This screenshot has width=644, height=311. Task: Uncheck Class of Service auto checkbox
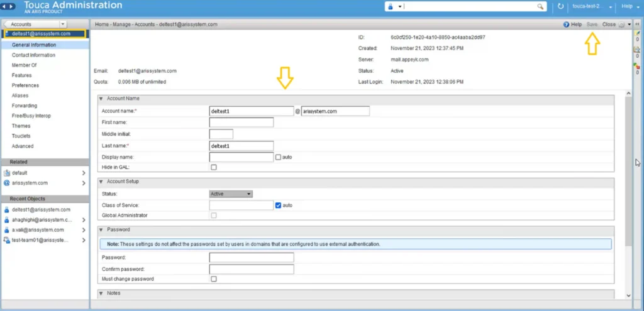278,205
